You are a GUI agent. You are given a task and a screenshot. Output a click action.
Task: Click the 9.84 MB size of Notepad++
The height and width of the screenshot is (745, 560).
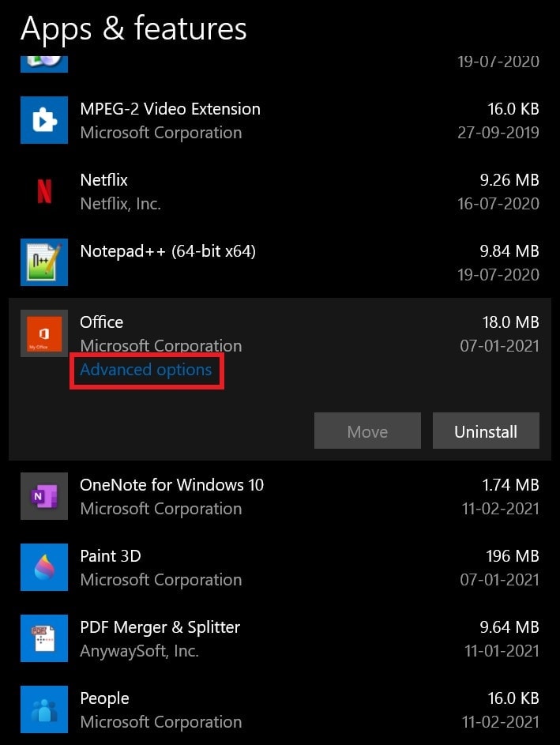pos(509,251)
